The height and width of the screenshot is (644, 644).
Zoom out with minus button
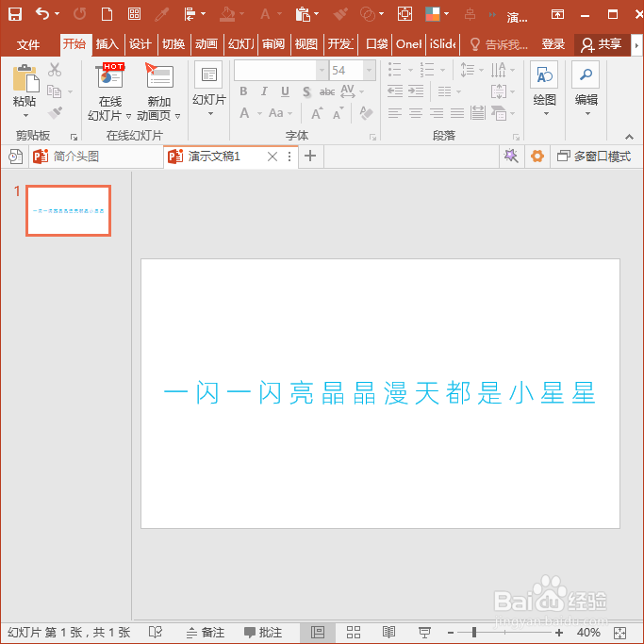click(x=451, y=633)
